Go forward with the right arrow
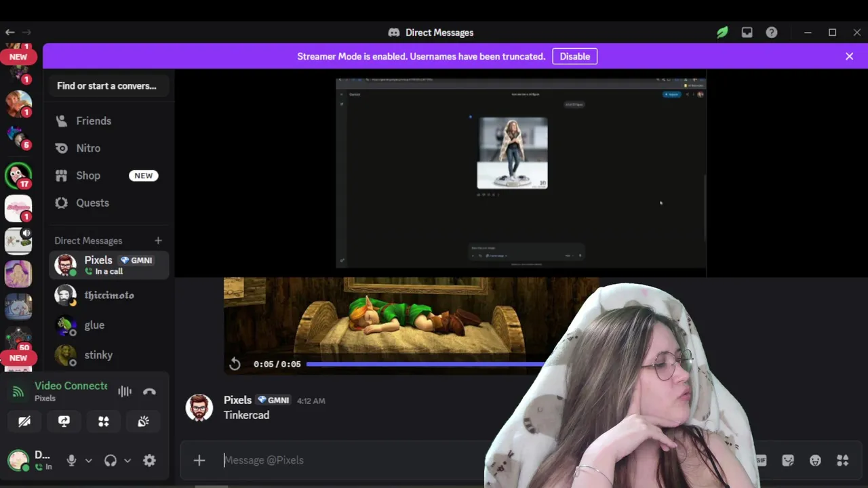 26,32
